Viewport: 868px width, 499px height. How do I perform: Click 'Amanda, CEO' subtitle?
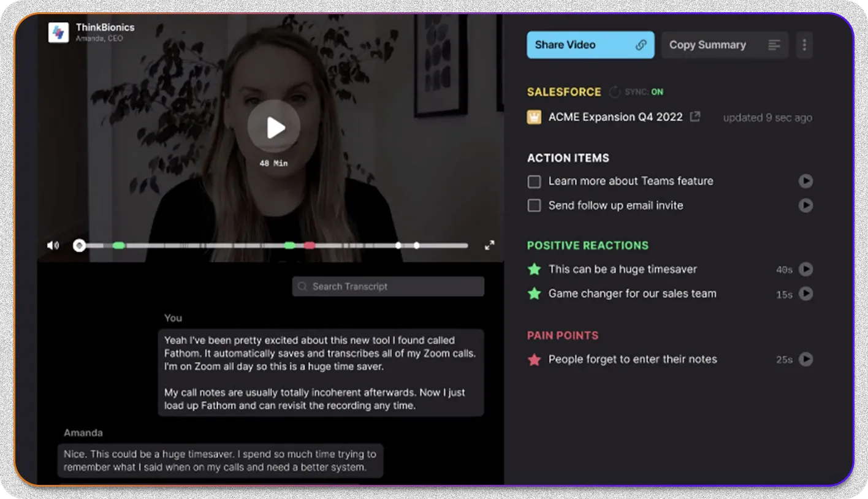coord(99,38)
